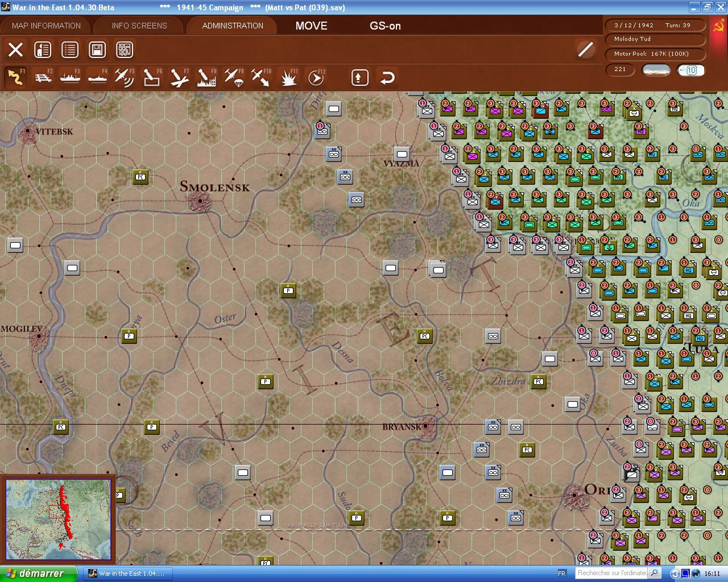Switch to the INFO SCREENS tab
Screen dimensions: 728x582
[x=139, y=26]
